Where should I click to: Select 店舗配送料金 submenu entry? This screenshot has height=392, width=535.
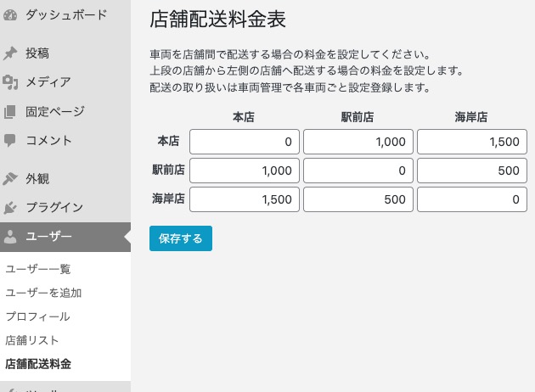tap(38, 364)
